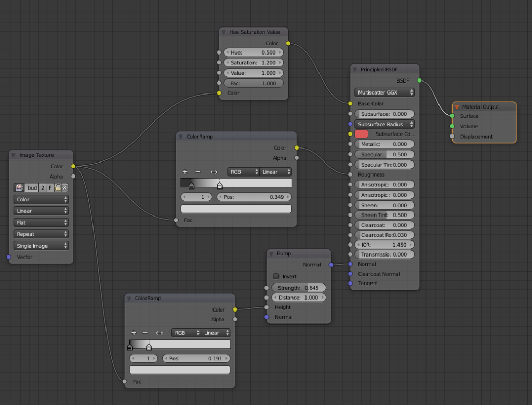
Task: Flip the upper ColorRamp with the arrows icon
Action: pyautogui.click(x=214, y=172)
